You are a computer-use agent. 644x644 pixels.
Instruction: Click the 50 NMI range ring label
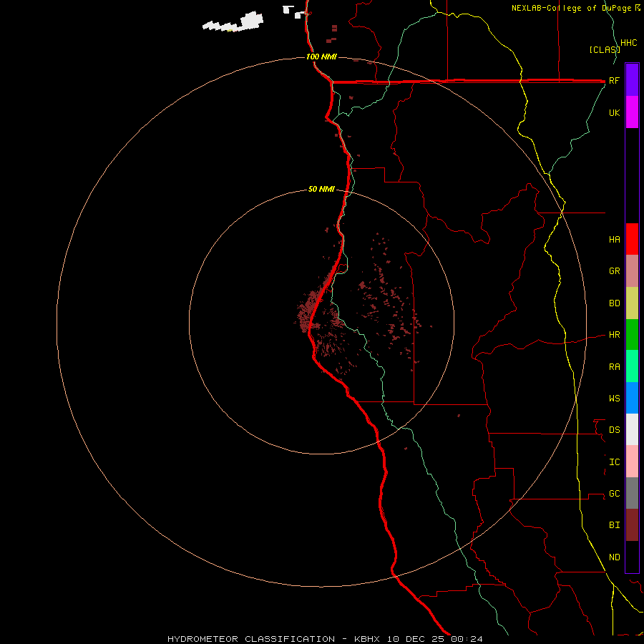[321, 189]
